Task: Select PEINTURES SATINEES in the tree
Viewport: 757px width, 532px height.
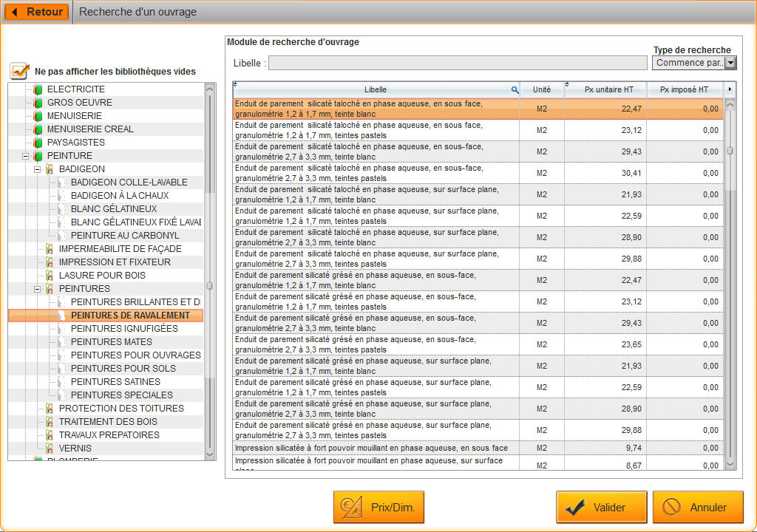Action: 115,382
